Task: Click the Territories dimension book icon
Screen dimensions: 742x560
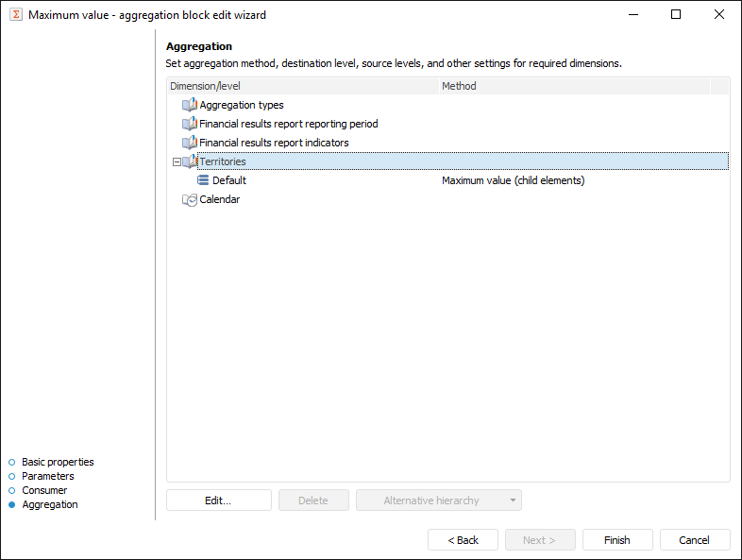Action: (190, 161)
